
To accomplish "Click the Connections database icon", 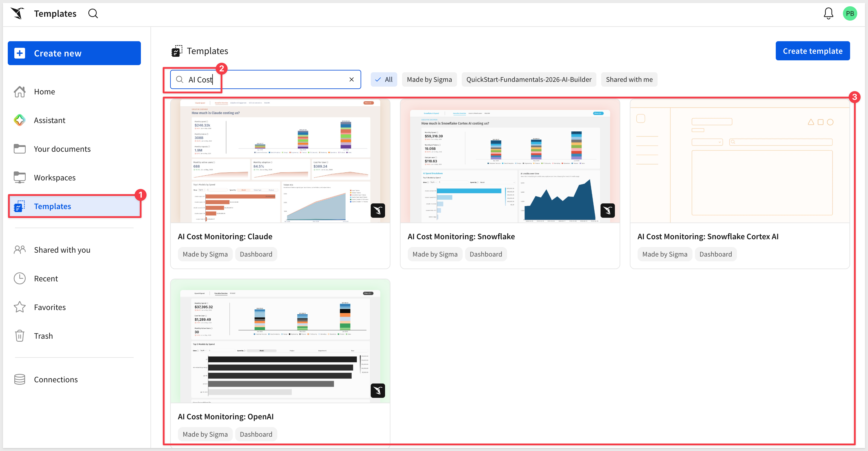I will pyautogui.click(x=19, y=380).
